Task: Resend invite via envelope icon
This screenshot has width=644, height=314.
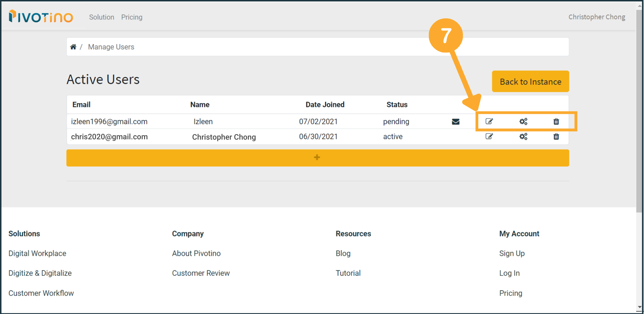Action: pos(455,122)
